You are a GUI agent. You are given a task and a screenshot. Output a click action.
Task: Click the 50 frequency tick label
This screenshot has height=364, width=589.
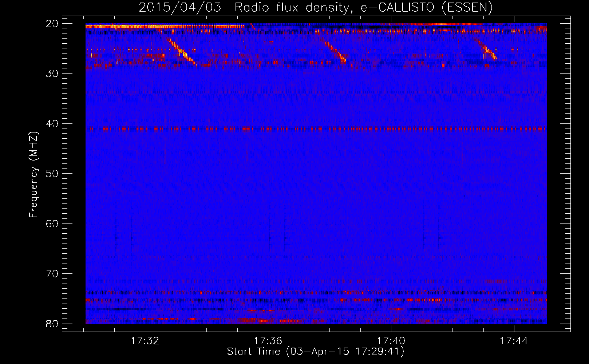(x=52, y=174)
